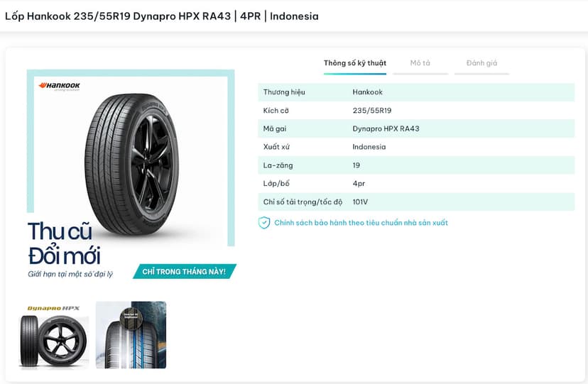Click the 'Chỉ số tải trọng/tốc độ' label

coord(303,202)
